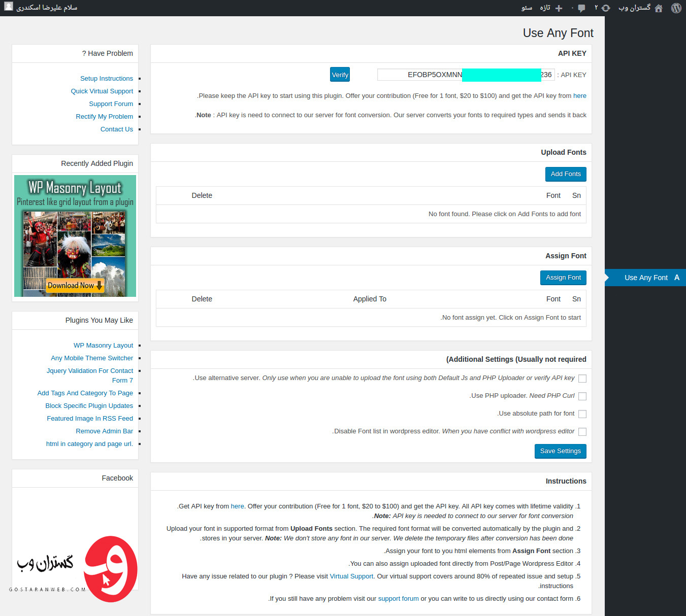The image size is (686, 616).
Task: Open html in category and page url link
Action: click(x=89, y=444)
